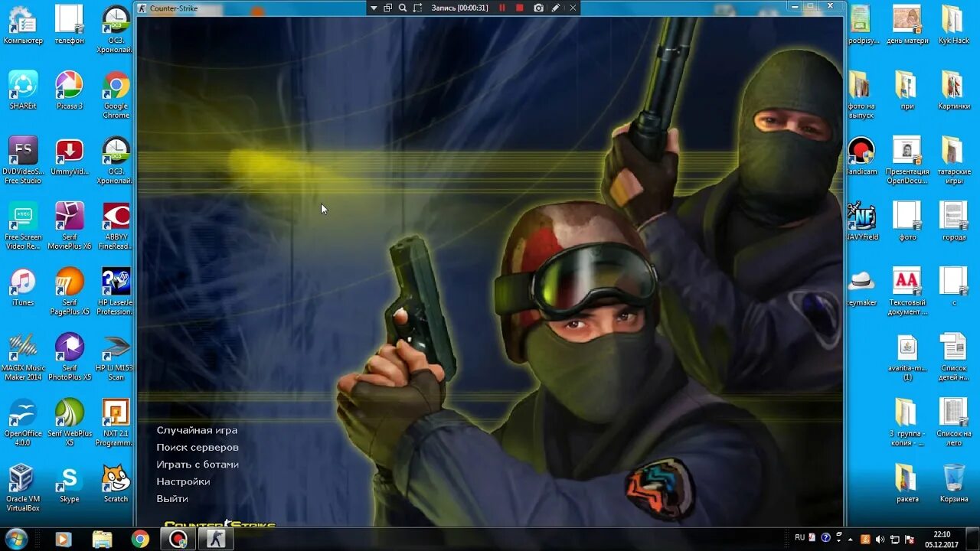Open volume speaker tray icon
The height and width of the screenshot is (551, 980).
(880, 540)
